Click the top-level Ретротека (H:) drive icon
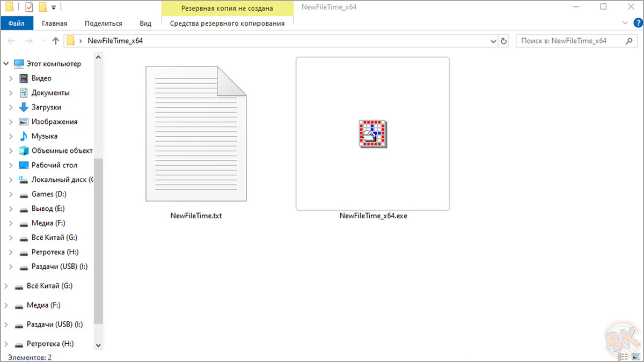Screen dimensions: 644x362 tap(19, 344)
